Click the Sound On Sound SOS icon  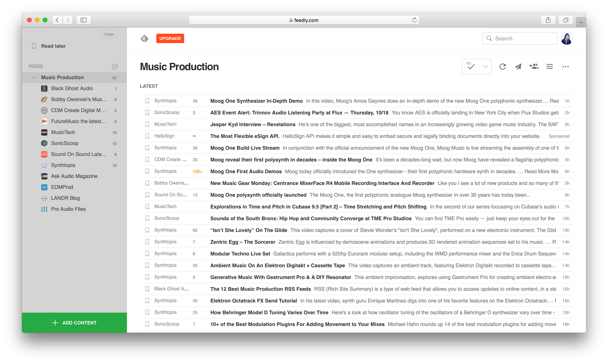click(x=44, y=154)
